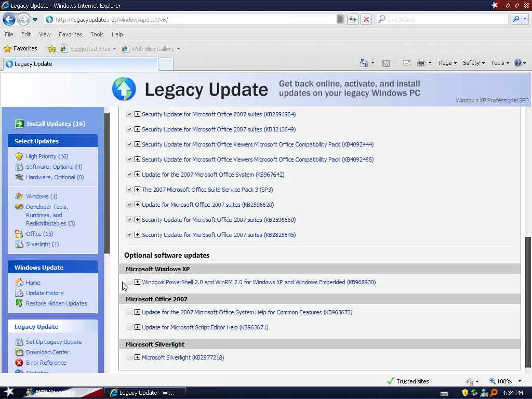Click the Refresh page button
The width and height of the screenshot is (532, 399).
coord(353,19)
